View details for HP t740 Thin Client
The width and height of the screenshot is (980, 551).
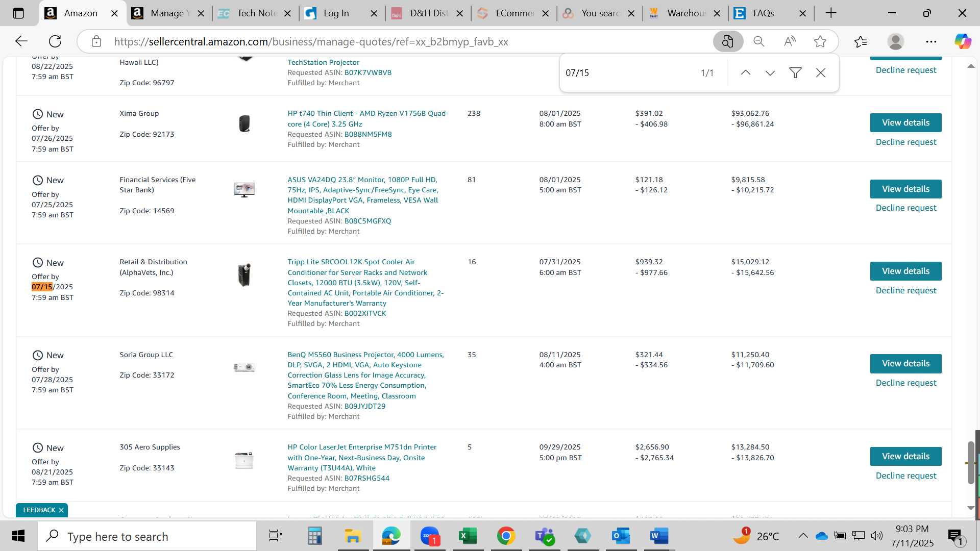(905, 123)
